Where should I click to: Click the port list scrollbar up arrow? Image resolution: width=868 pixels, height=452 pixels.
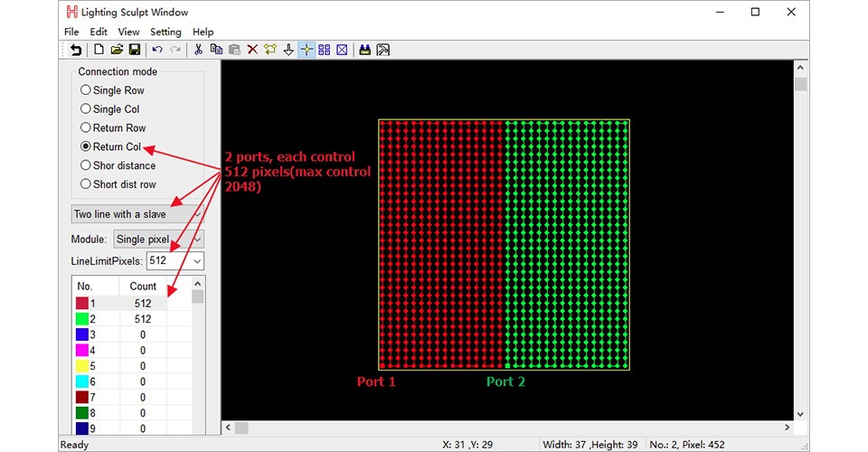point(198,283)
